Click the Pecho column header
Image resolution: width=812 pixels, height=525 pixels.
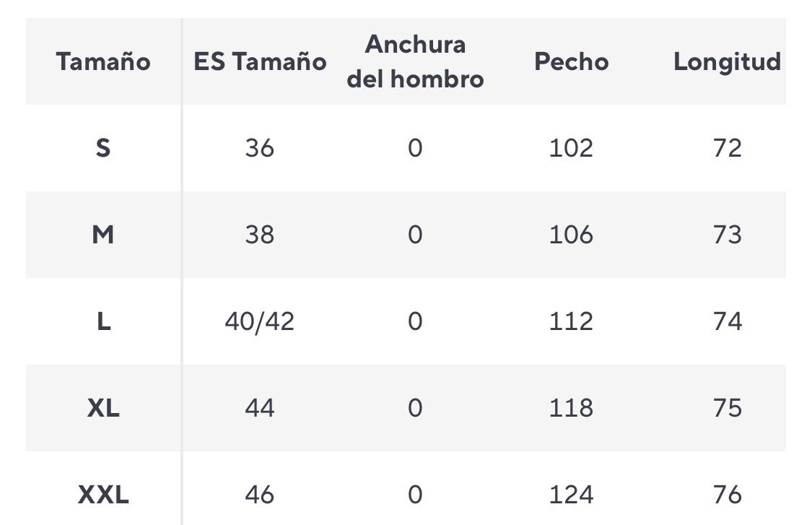(x=571, y=62)
